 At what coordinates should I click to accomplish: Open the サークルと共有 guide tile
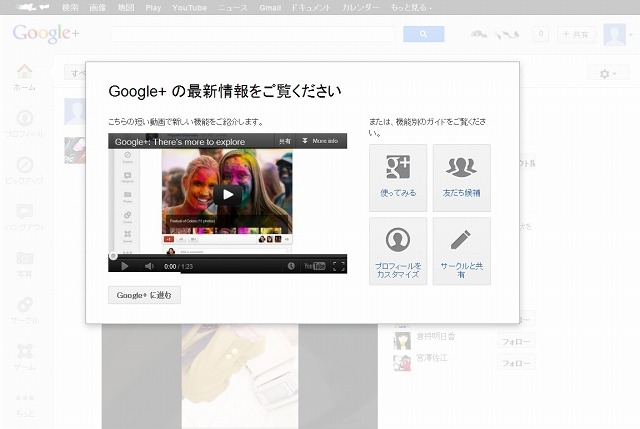[461, 250]
